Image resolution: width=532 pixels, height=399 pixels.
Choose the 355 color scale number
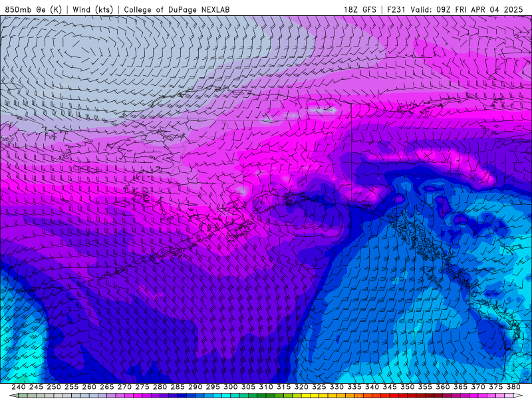click(425, 387)
